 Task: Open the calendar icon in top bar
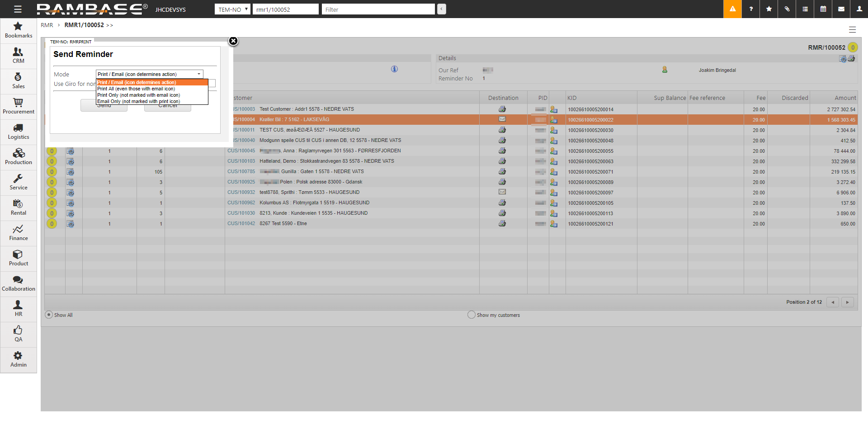823,9
